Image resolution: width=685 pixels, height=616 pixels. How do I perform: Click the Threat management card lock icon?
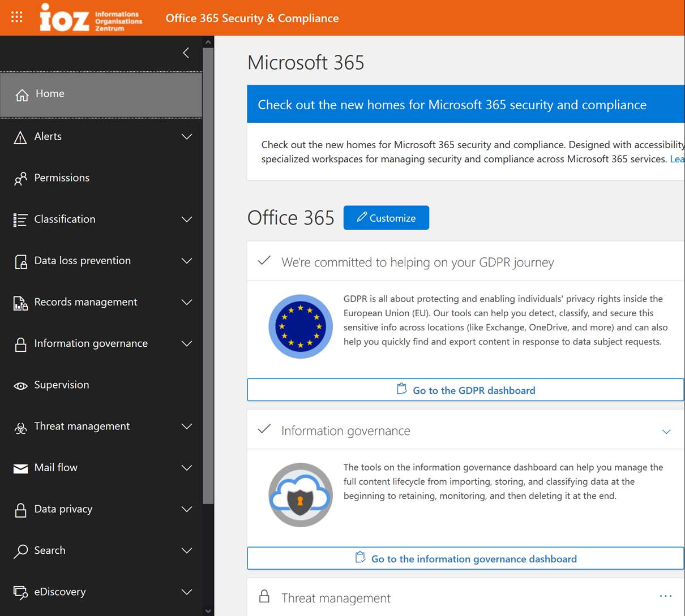pos(264,596)
